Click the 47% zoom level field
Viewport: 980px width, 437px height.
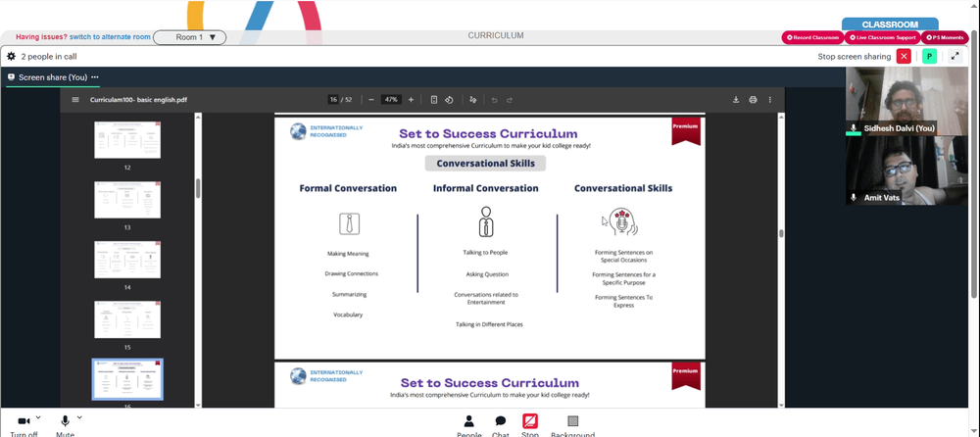(391, 99)
